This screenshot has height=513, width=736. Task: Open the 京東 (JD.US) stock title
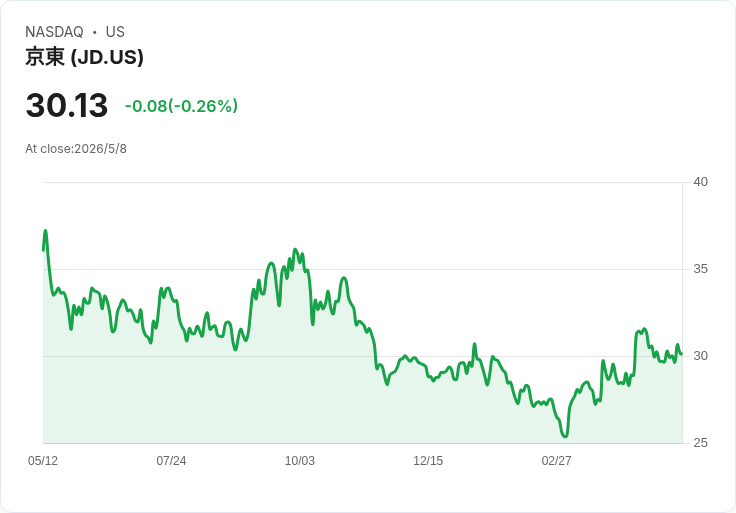84,57
